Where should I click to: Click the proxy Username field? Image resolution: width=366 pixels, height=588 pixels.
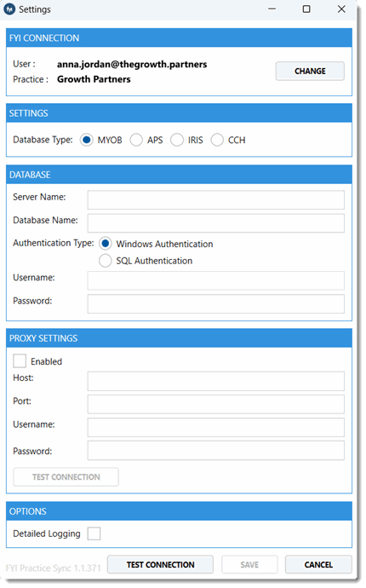[216, 428]
